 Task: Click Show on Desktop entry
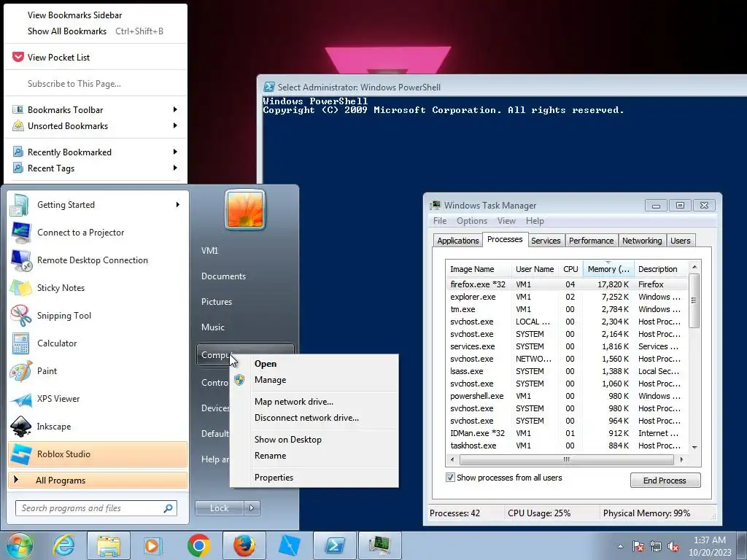point(314,440)
